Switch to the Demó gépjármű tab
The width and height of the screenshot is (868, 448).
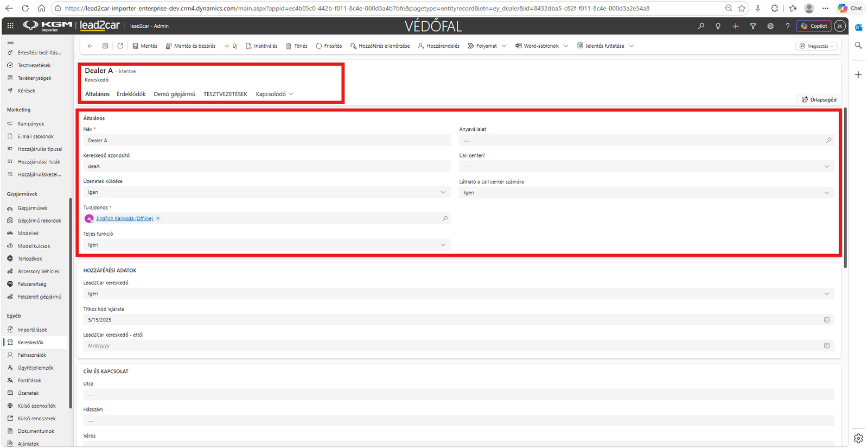[x=174, y=94]
